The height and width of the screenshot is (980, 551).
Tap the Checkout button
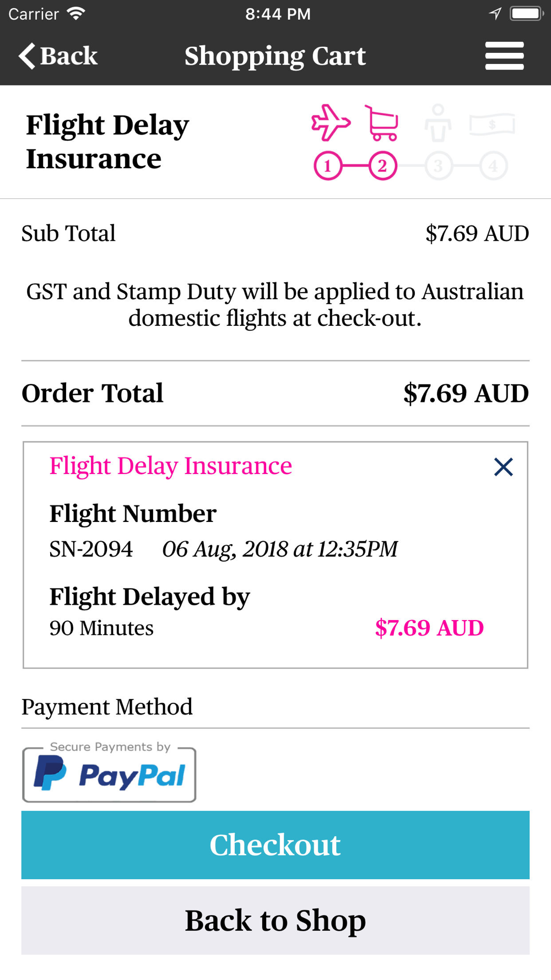click(275, 844)
